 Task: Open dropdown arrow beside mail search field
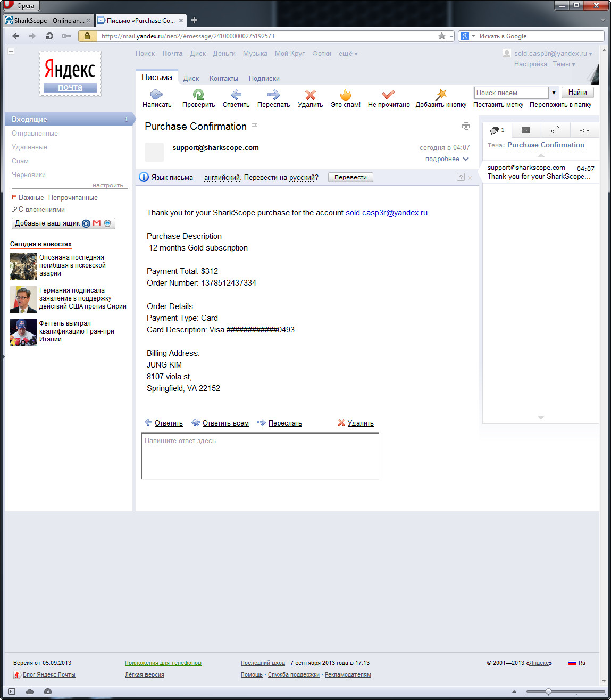554,93
